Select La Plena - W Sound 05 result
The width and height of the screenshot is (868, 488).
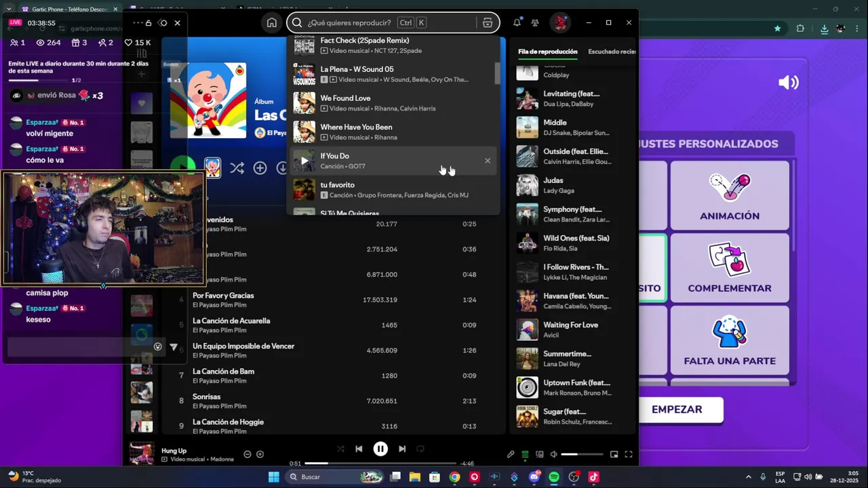coord(393,74)
